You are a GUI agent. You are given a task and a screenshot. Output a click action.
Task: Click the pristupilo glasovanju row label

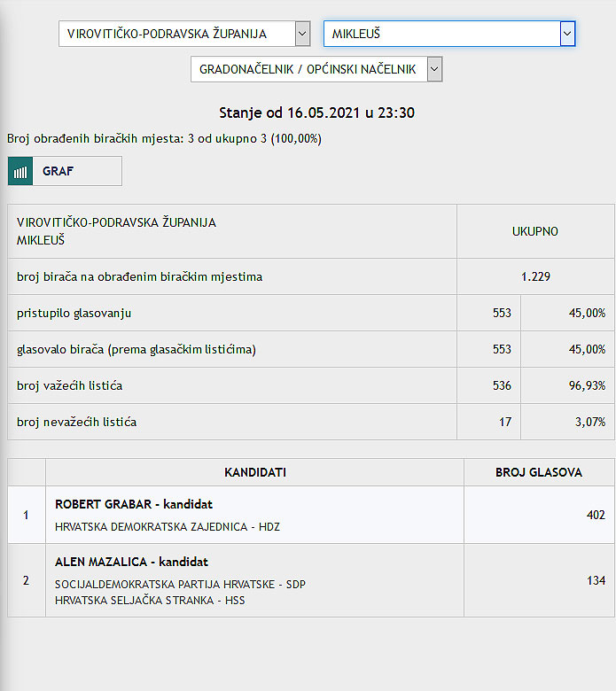coord(74,314)
